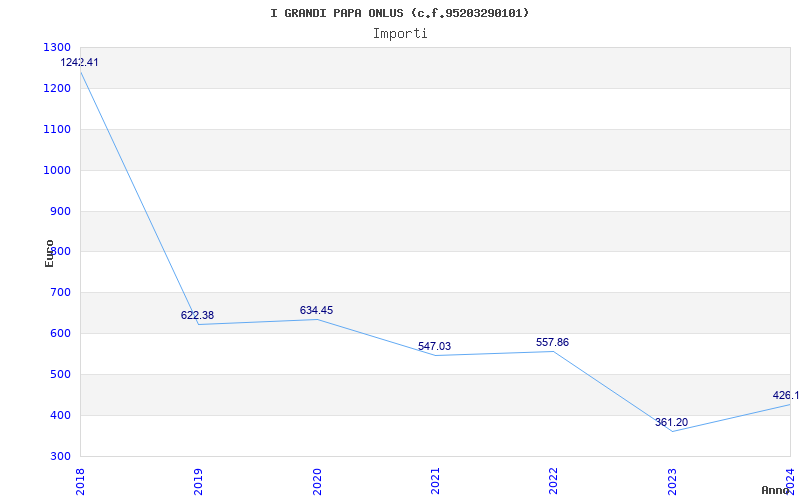Select the 634.45 value label

(x=316, y=310)
